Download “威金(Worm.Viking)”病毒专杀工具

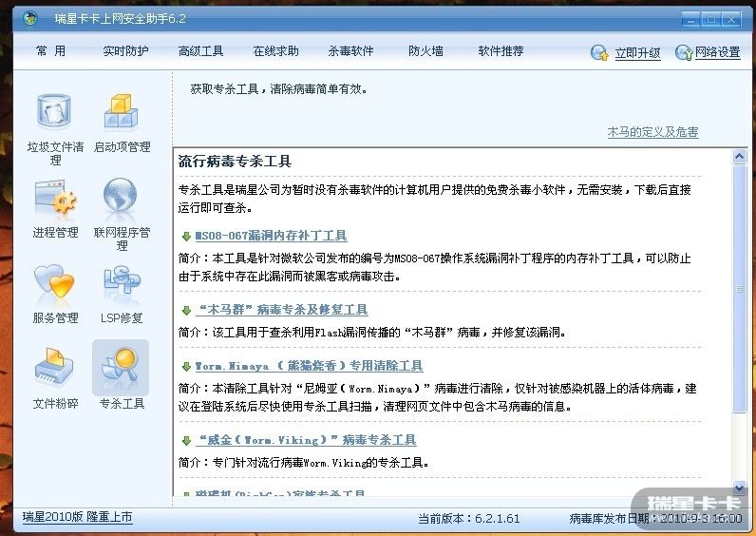[x=306, y=440]
